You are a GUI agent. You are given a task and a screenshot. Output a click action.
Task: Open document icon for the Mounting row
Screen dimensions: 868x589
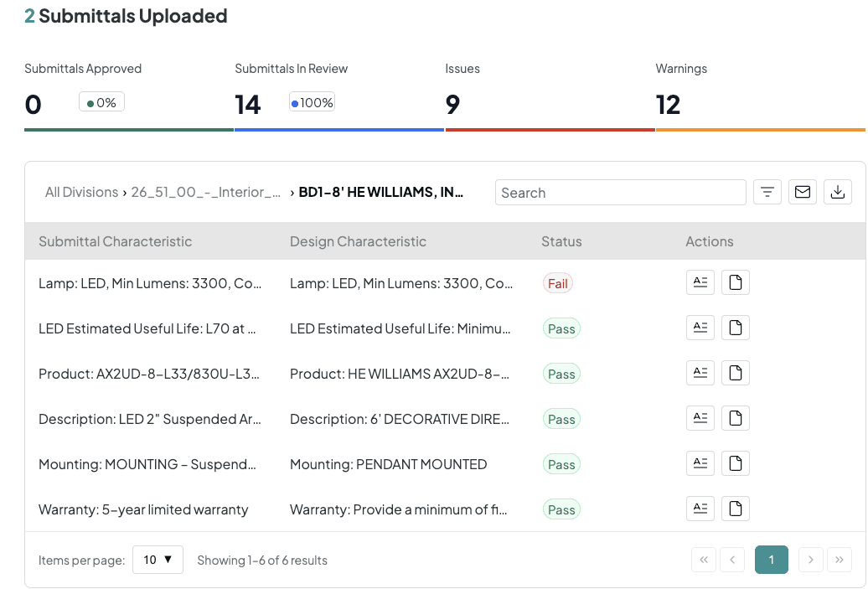735,463
